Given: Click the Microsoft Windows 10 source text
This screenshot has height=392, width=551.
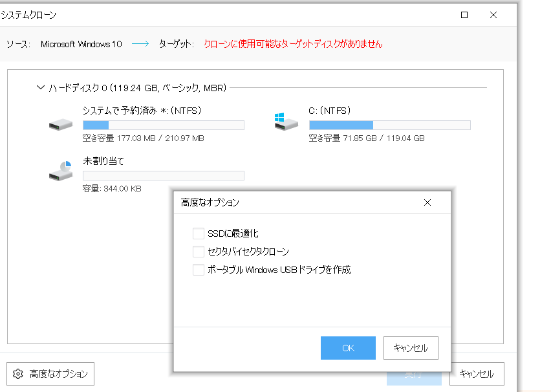Looking at the screenshot, I should click(x=81, y=44).
